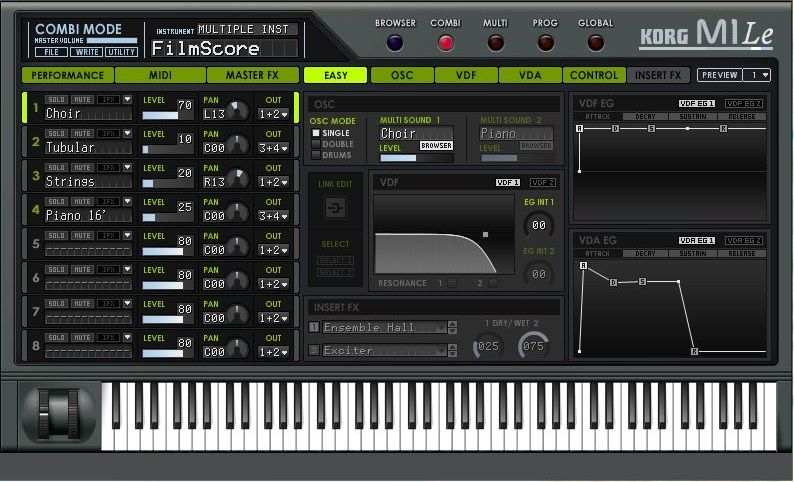Open the Preview number dropdown
This screenshot has height=482, width=794.
coord(757,75)
